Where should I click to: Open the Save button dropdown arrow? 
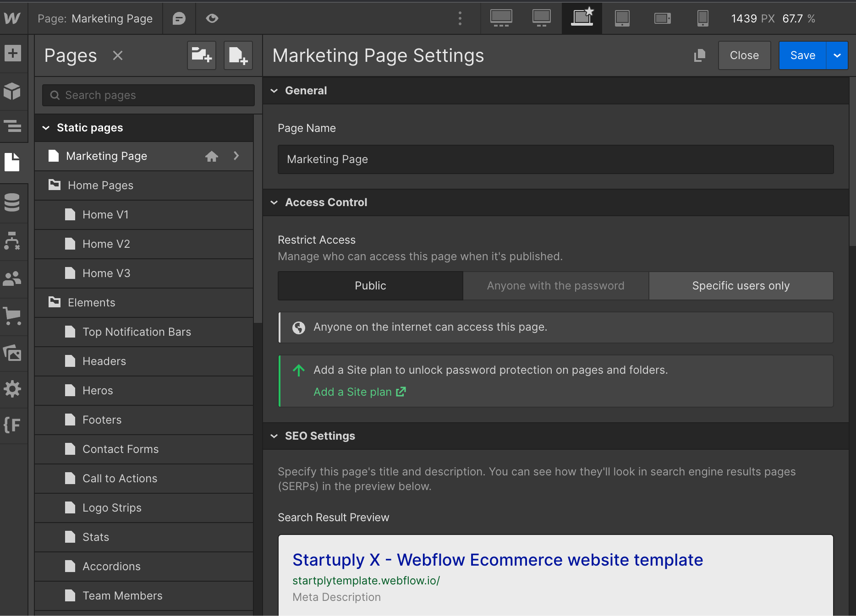[x=838, y=55]
